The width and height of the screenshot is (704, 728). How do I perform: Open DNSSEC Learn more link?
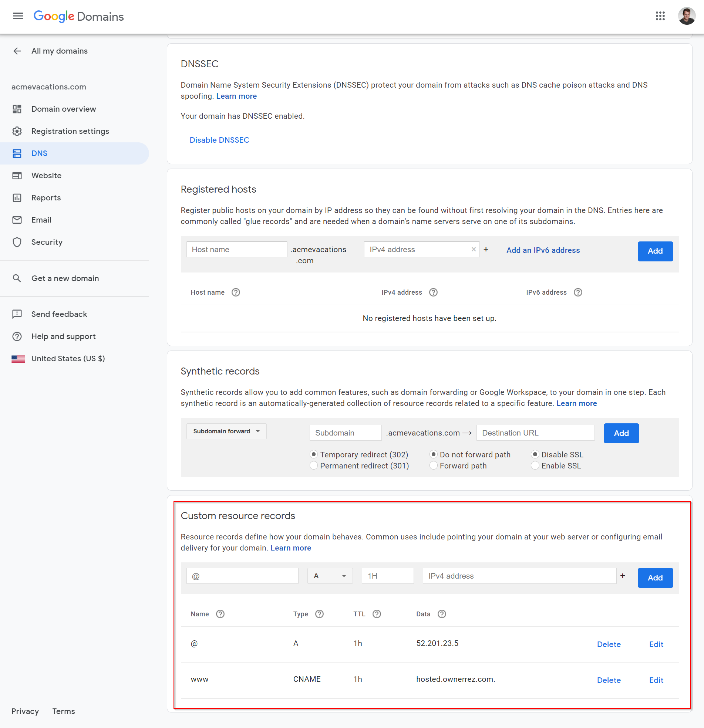click(236, 96)
